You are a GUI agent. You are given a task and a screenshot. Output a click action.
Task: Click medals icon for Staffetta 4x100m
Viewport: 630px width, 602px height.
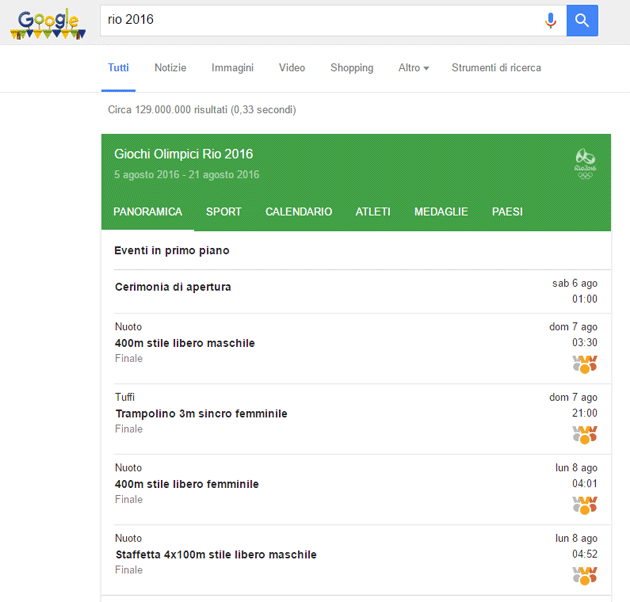tap(585, 575)
